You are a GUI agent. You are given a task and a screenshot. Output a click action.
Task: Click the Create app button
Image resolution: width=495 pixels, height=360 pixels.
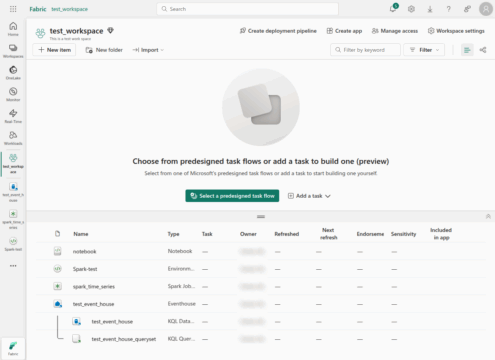coord(344,31)
